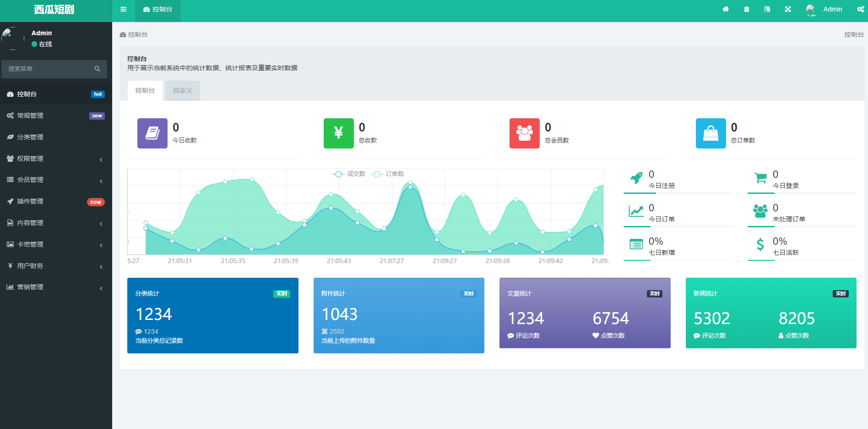This screenshot has height=429, width=868.
Task: Expand the 会员管理 sidebar menu
Action: click(56, 180)
